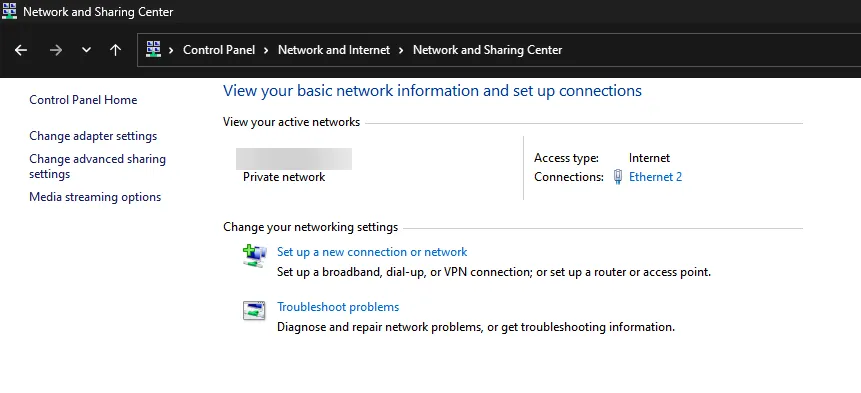The image size is (861, 393).
Task: Open Change adapter settings
Action: coord(93,136)
